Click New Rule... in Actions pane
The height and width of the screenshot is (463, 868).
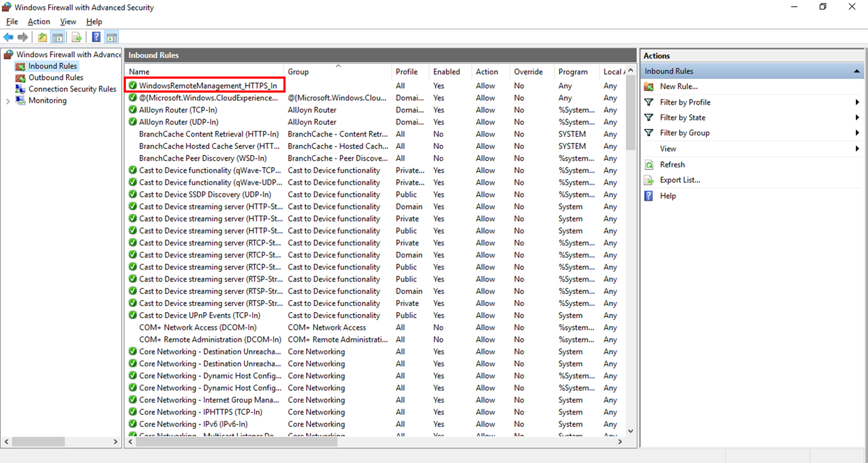tap(679, 87)
